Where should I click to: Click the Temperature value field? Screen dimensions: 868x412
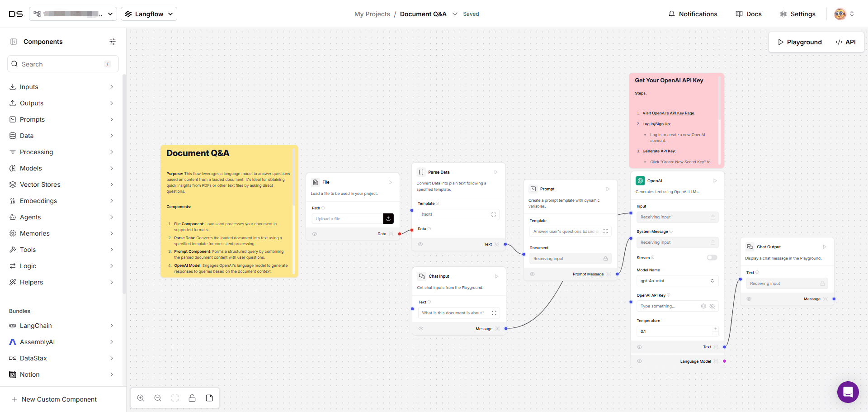tap(677, 331)
